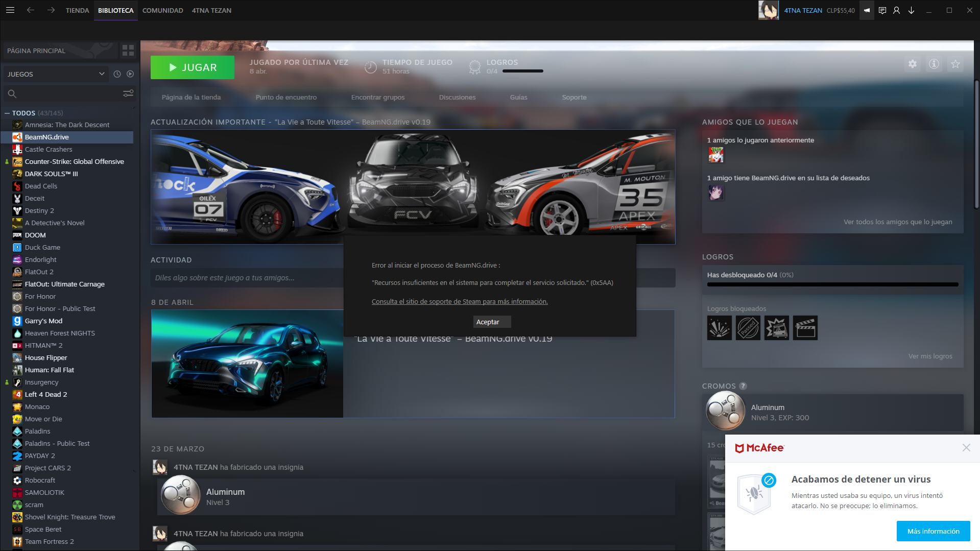Go back with the left arrow
The height and width of the screenshot is (551, 980).
click(x=31, y=10)
